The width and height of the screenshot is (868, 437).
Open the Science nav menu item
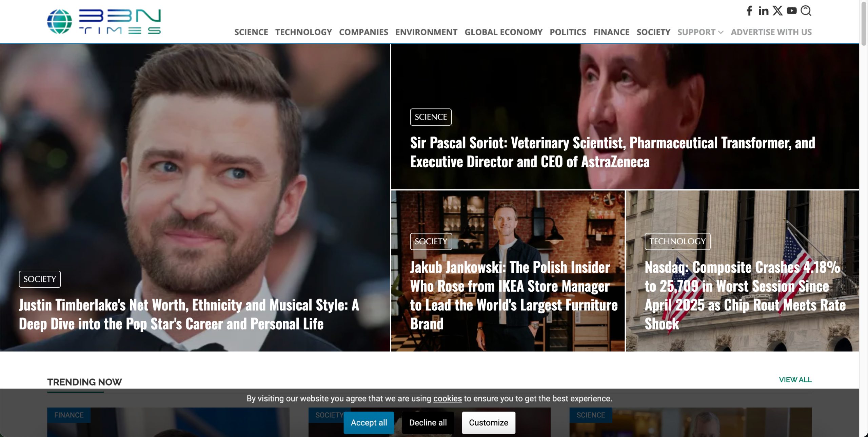(251, 32)
